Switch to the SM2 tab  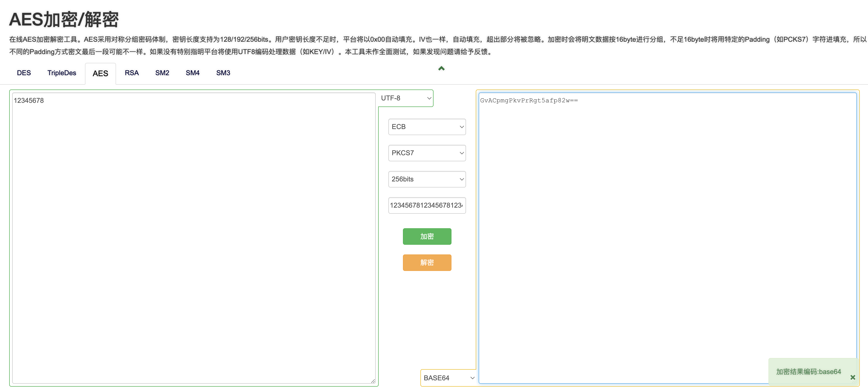pyautogui.click(x=162, y=73)
